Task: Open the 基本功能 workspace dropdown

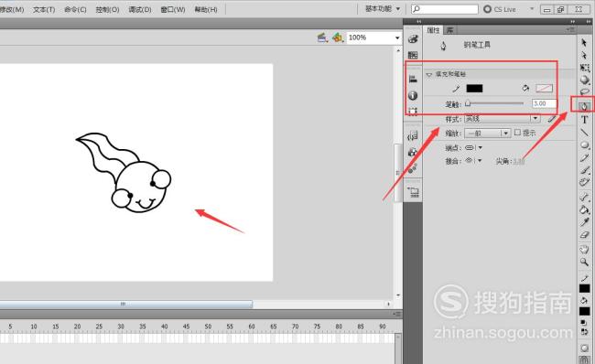Action: (383, 9)
